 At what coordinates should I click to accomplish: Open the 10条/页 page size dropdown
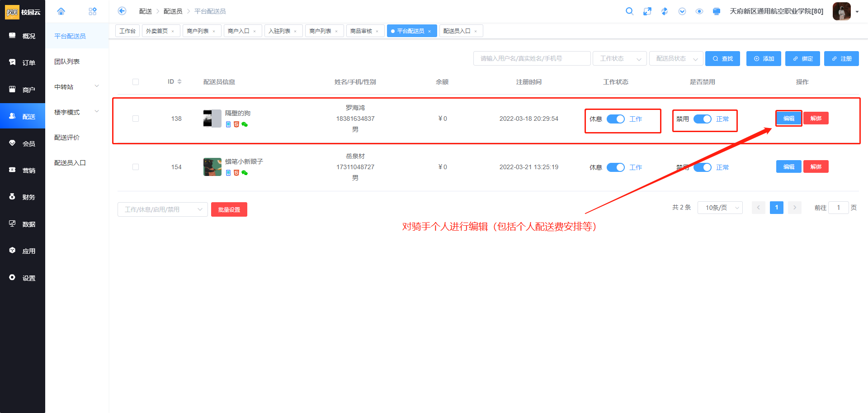[720, 208]
